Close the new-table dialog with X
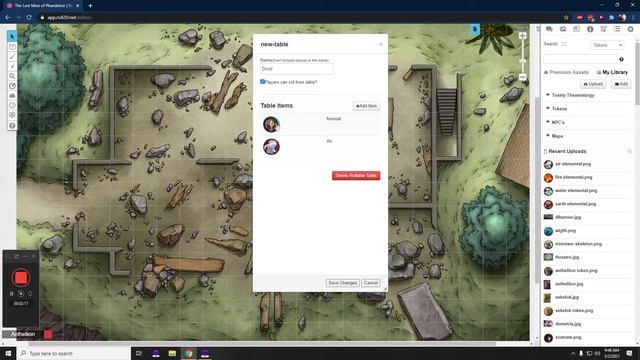 [381, 44]
